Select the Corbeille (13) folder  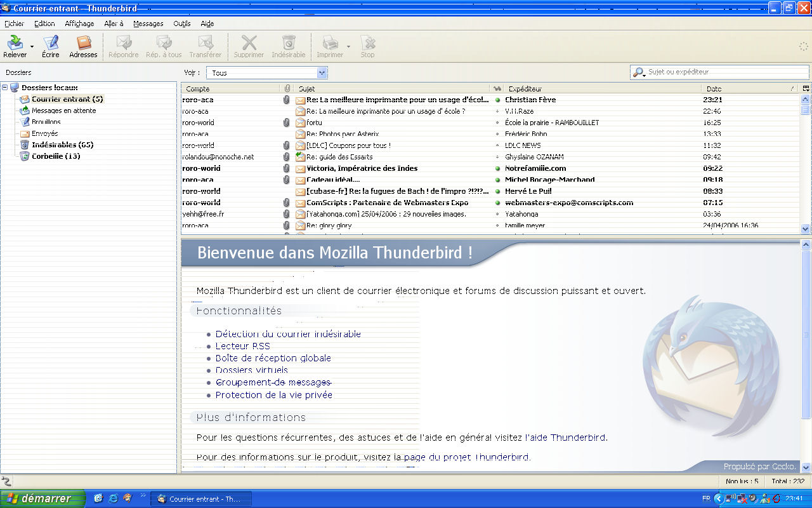tap(56, 156)
